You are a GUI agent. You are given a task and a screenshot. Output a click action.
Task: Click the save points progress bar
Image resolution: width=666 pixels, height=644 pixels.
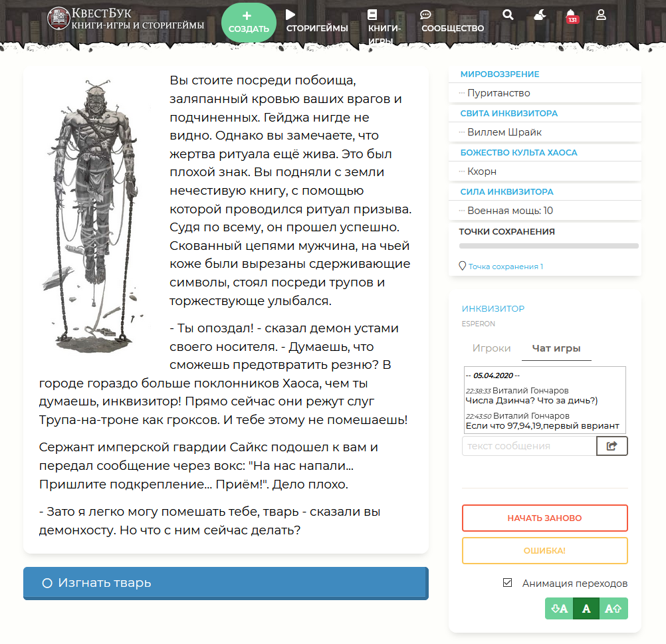549,246
